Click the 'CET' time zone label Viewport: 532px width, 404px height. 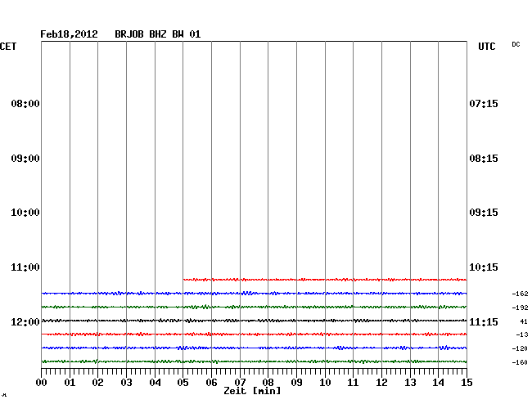click(8, 47)
